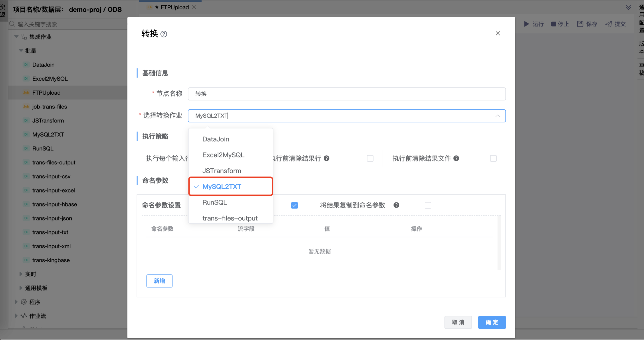Click help icon beside 将结果复制到命名参数
644x340 pixels.
pyautogui.click(x=396, y=205)
